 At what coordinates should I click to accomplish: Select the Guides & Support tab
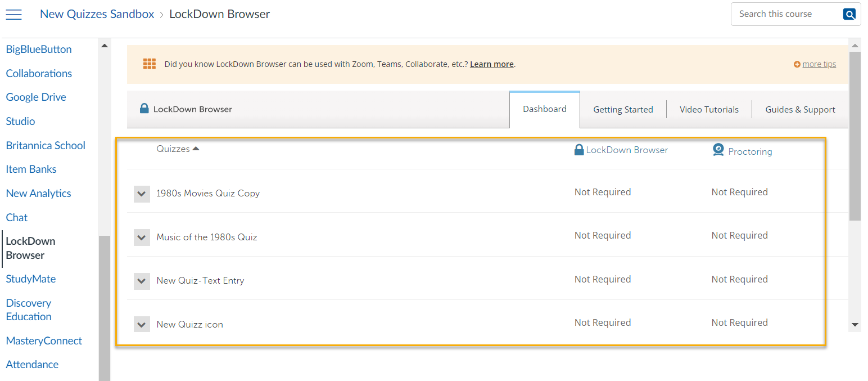click(800, 110)
